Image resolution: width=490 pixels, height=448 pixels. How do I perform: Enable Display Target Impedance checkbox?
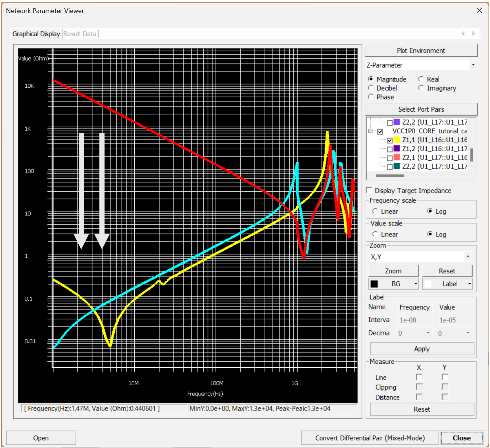(x=370, y=190)
